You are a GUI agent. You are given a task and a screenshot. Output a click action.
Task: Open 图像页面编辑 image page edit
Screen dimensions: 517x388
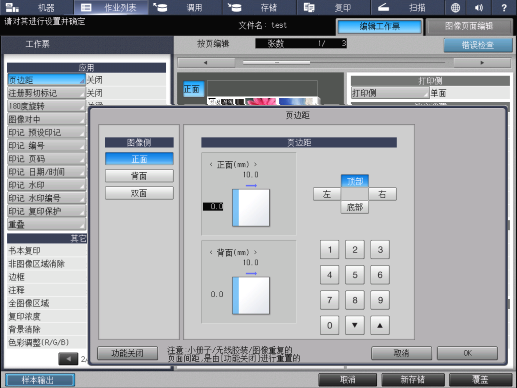[469, 27]
